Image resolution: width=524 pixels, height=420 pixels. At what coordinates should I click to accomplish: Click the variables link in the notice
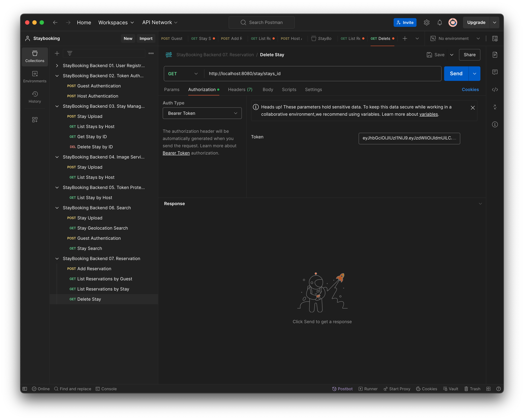428,114
